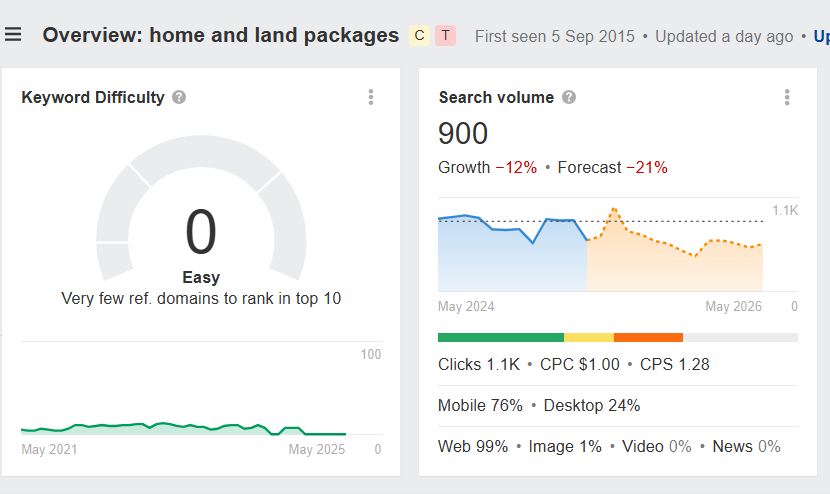Click the yellow C badge
Viewport: 830px width, 494px height.
[419, 36]
